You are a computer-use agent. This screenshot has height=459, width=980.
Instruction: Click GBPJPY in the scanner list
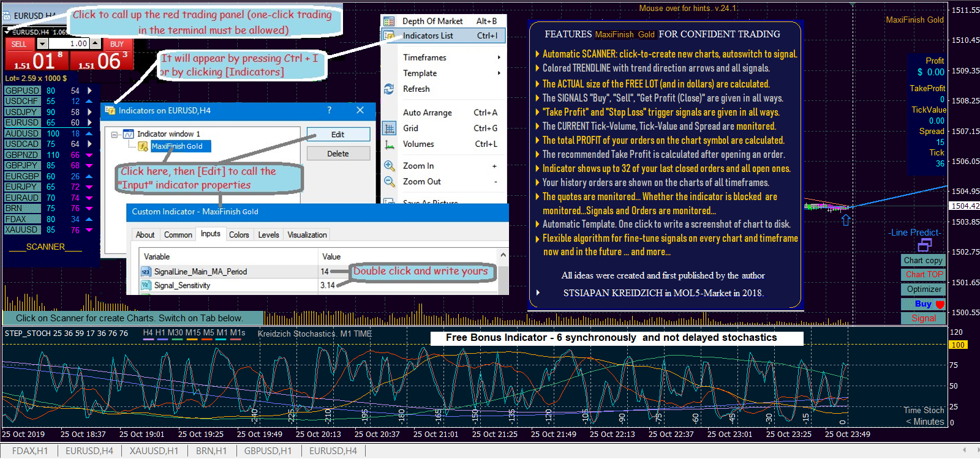21,165
